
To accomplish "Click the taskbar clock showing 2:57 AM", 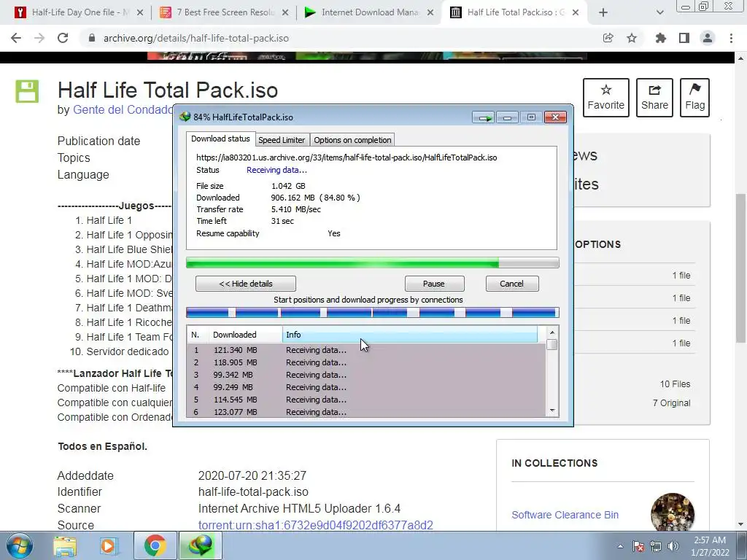I will click(710, 546).
